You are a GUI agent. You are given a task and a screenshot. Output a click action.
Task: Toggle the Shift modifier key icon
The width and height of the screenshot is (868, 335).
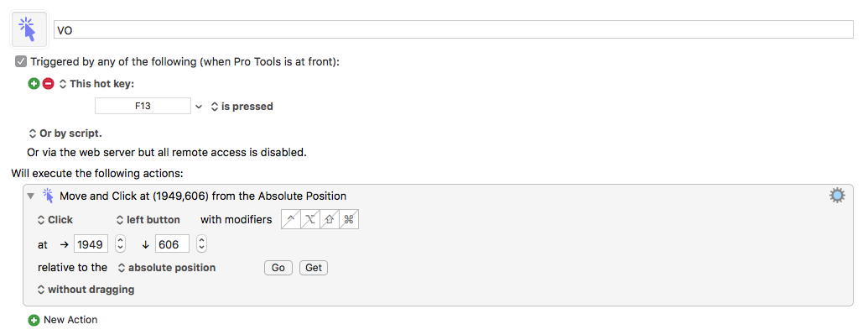tap(330, 219)
